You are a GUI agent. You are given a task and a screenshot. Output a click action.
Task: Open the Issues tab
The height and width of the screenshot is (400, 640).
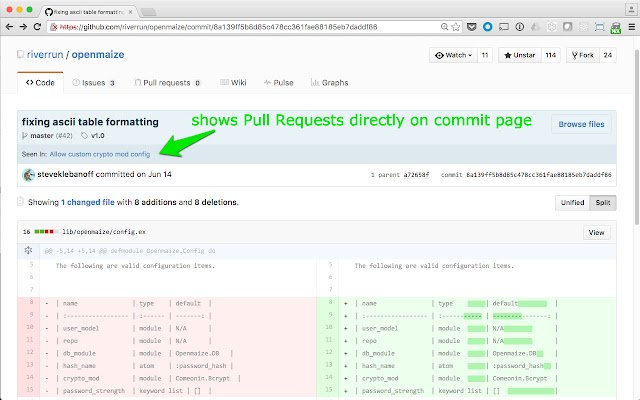[x=94, y=83]
